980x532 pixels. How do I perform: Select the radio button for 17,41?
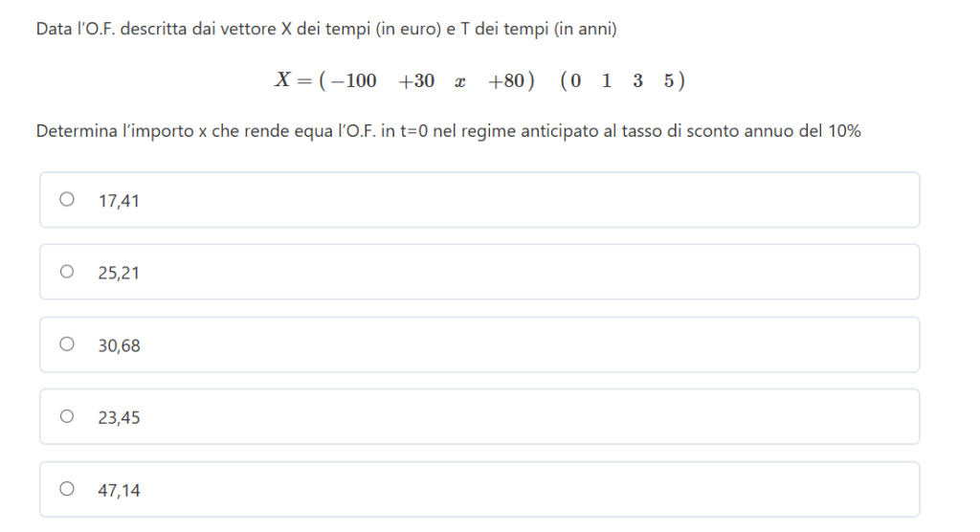67,200
